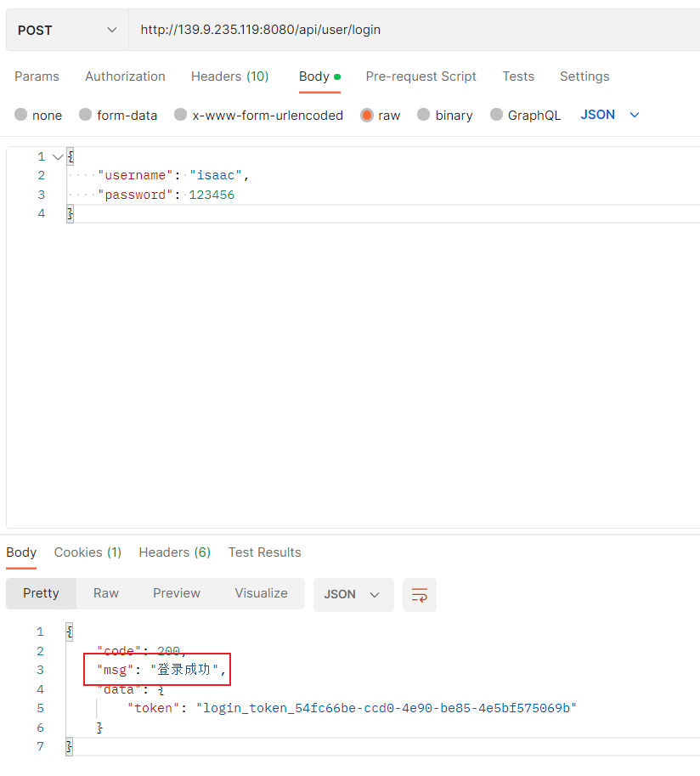This screenshot has width=700, height=776.
Task: Open the response JSON format dropdown
Action: pos(353,595)
